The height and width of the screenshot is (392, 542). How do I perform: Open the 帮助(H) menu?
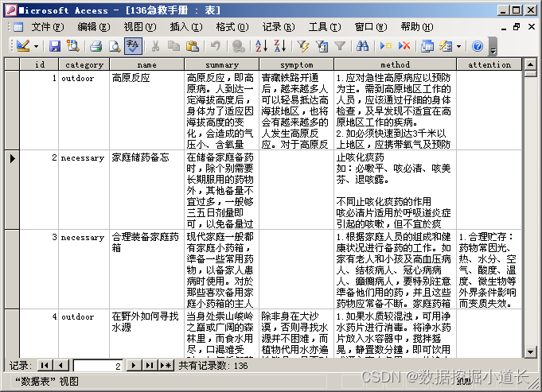pos(417,27)
